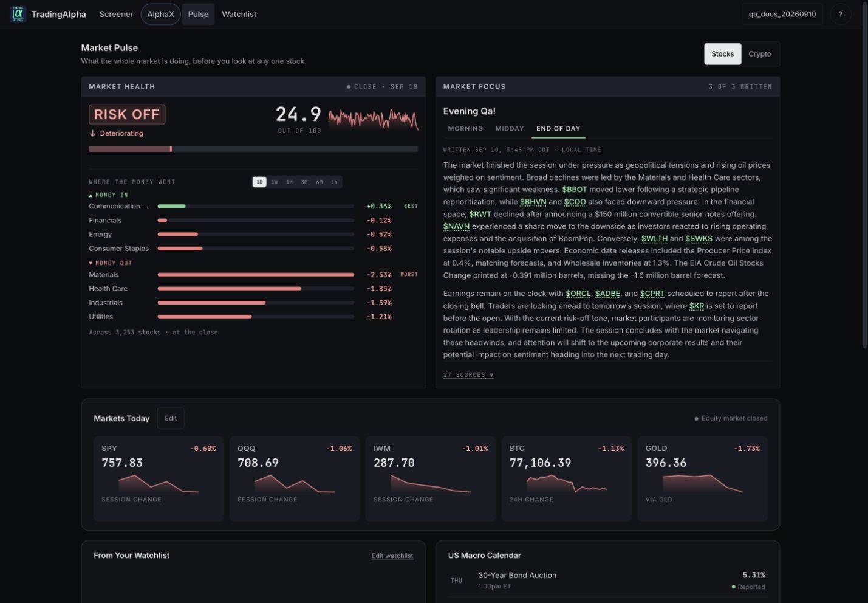This screenshot has height=603, width=868.
Task: Select the 1D timeframe
Action: [259, 182]
